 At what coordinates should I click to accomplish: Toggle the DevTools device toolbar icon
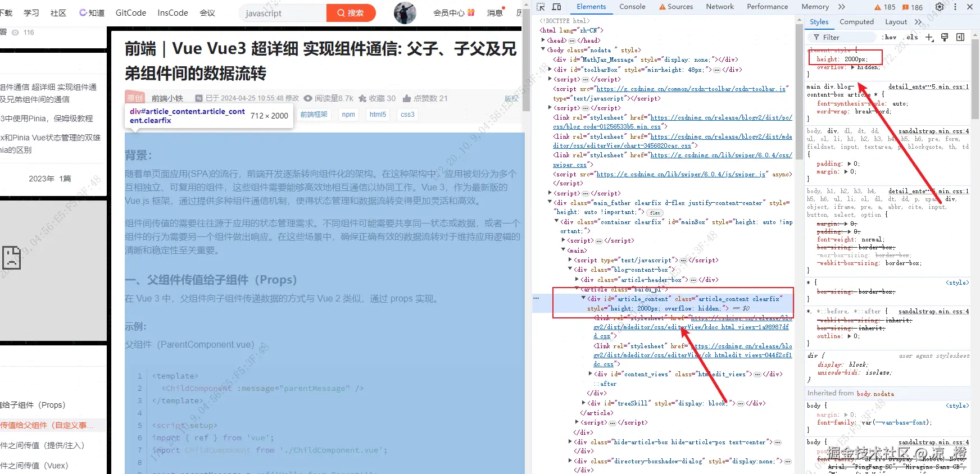(x=556, y=7)
